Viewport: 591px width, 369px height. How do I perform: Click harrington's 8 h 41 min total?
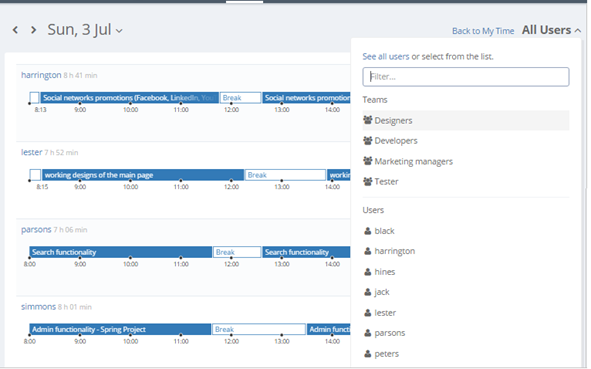click(x=80, y=76)
